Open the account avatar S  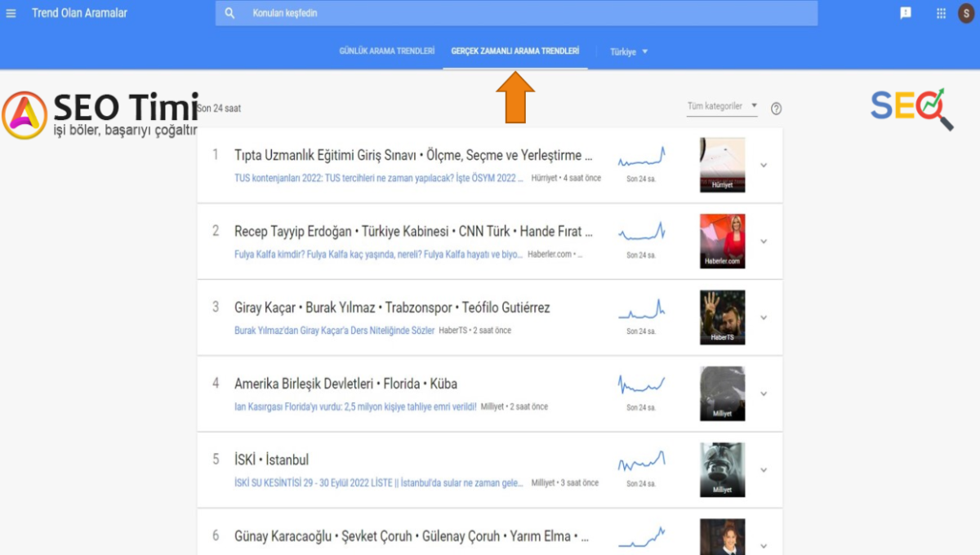966,13
